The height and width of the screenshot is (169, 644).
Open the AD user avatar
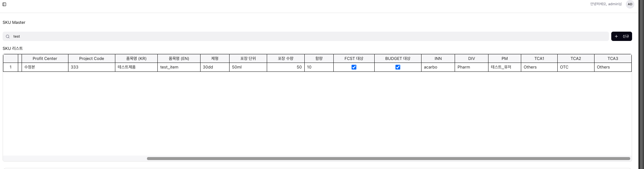pyautogui.click(x=630, y=4)
